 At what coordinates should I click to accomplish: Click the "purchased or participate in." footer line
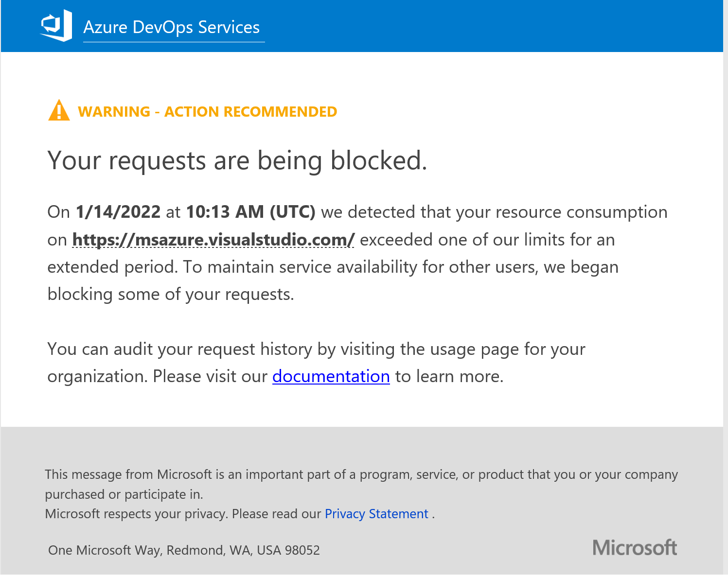pos(124,494)
